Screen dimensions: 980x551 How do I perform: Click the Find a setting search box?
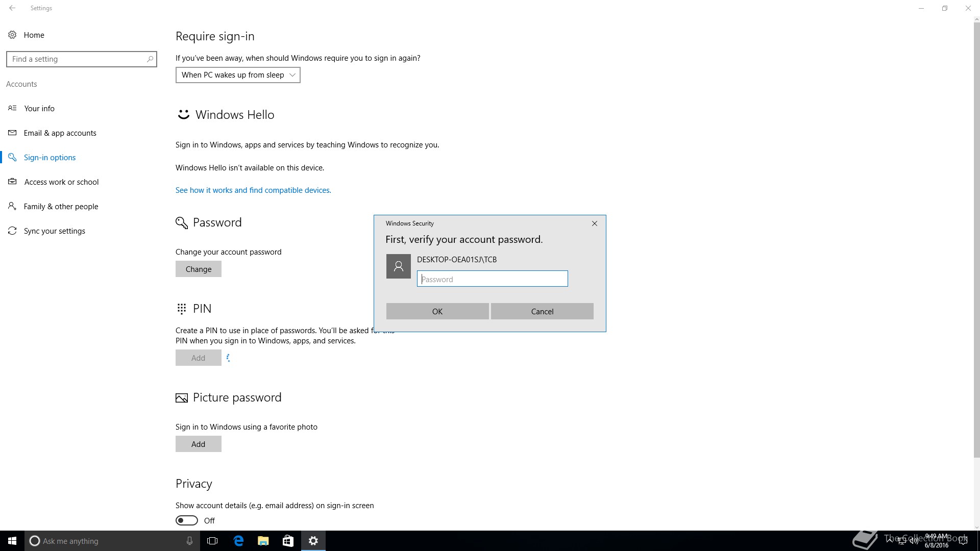pyautogui.click(x=82, y=59)
